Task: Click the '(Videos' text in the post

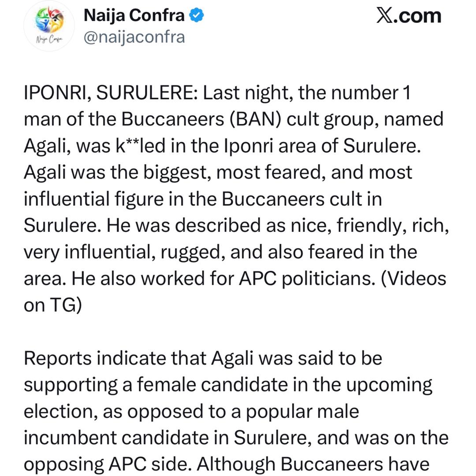Action: click(413, 279)
